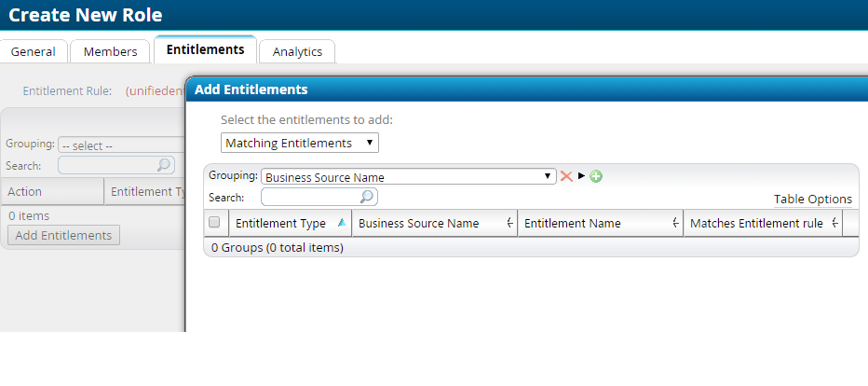Open the Table Options link
The image size is (868, 386).
[x=812, y=199]
